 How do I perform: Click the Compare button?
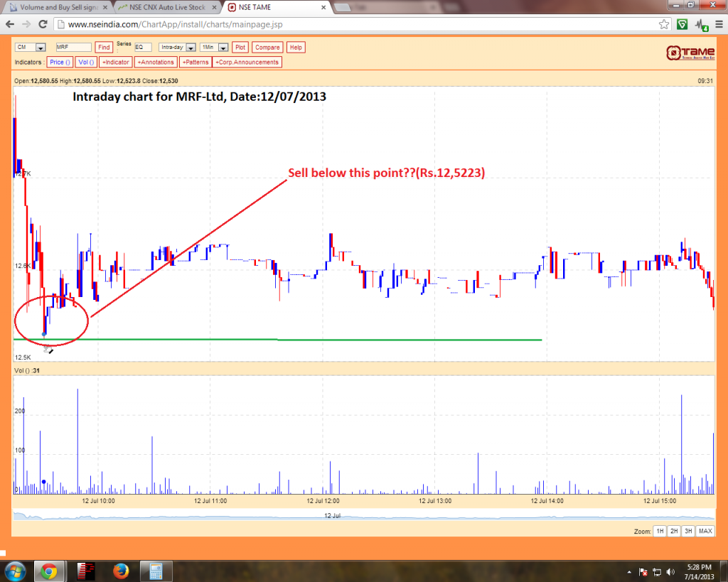[x=267, y=48]
